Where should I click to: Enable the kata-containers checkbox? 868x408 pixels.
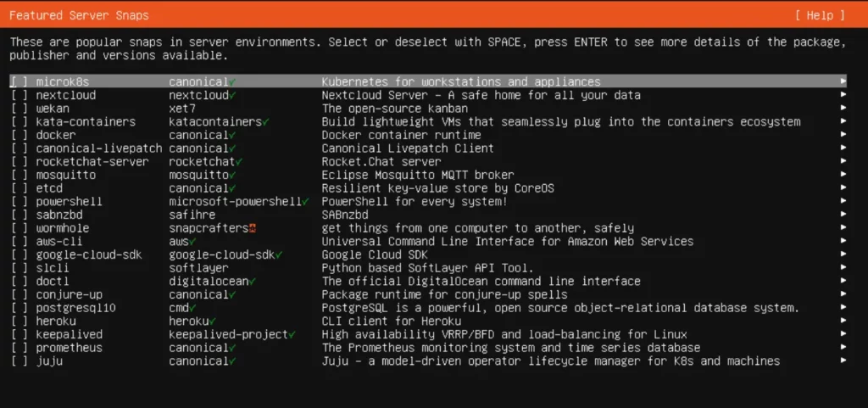(x=19, y=122)
